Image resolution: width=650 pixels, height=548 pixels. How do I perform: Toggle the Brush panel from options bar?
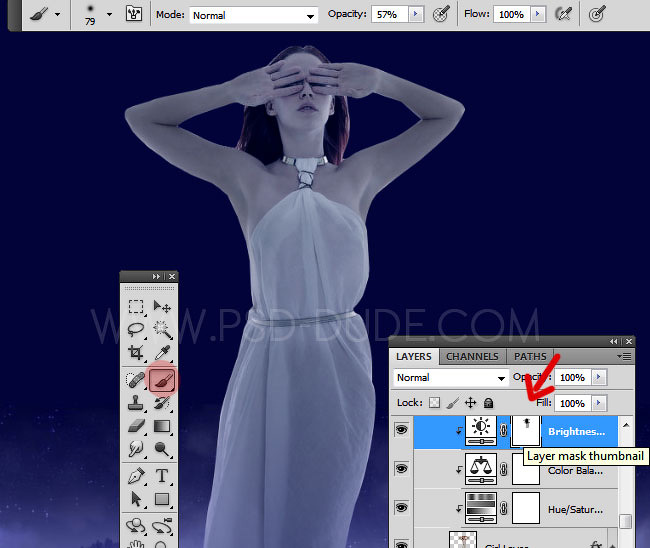point(133,14)
